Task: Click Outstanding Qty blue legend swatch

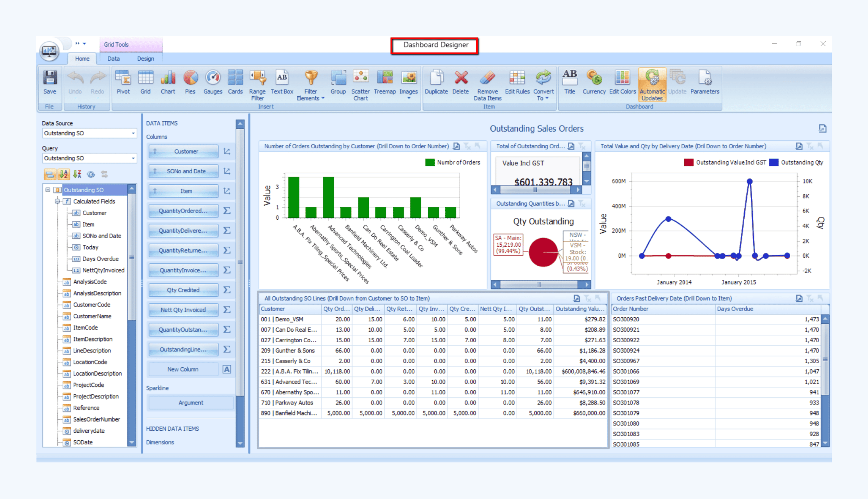Action: click(774, 162)
